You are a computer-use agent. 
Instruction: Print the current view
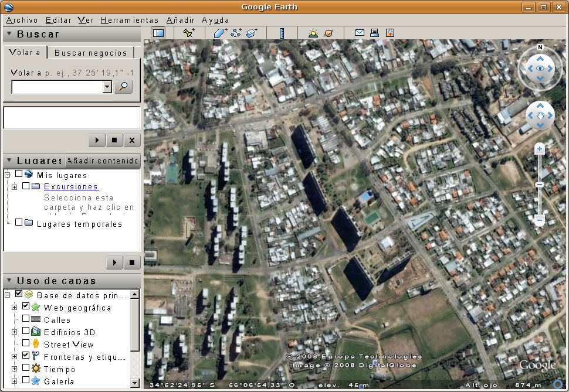(x=374, y=33)
